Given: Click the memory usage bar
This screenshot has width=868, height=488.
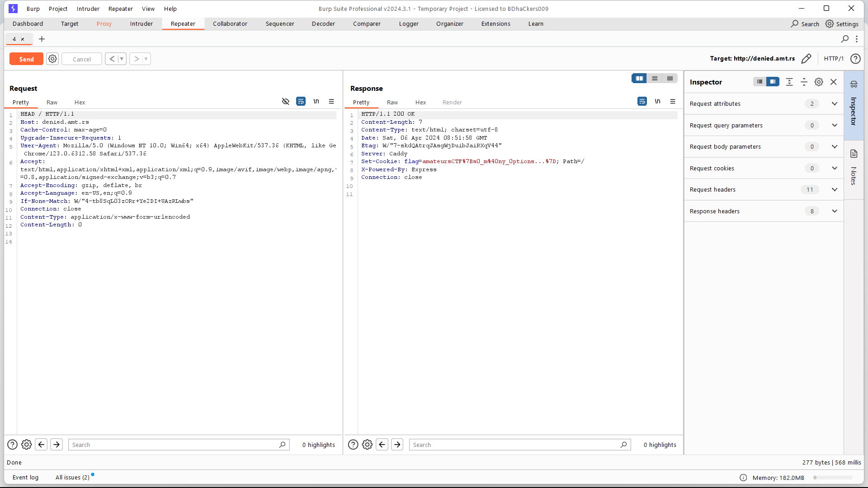Looking at the screenshot, I should (832, 478).
